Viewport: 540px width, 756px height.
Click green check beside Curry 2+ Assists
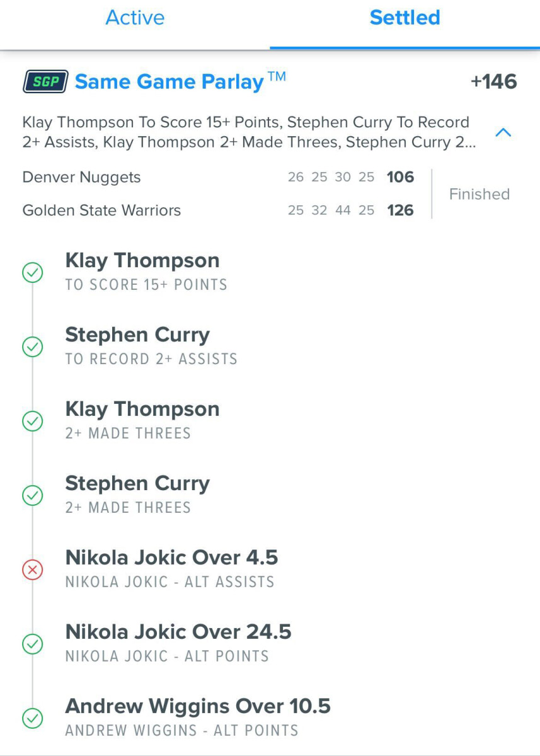33,346
